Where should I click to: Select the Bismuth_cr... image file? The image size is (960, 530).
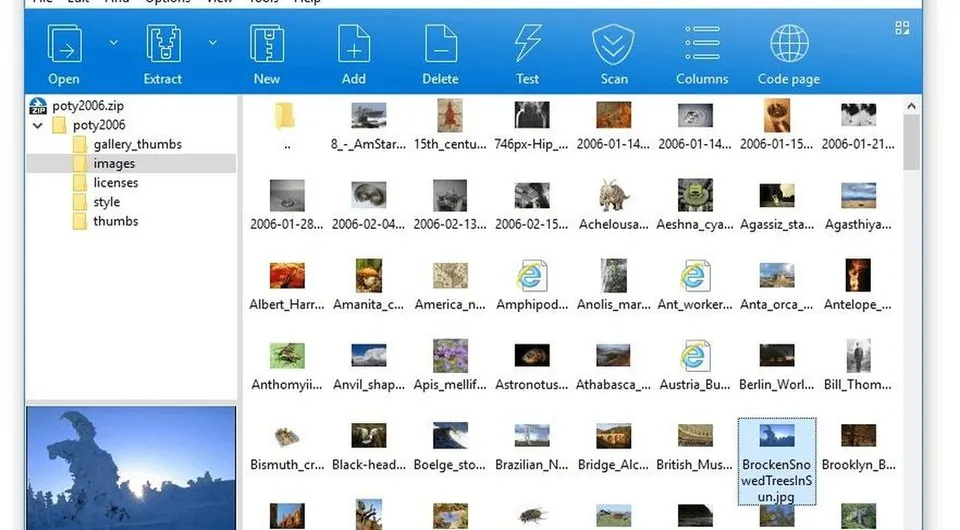pyautogui.click(x=287, y=447)
